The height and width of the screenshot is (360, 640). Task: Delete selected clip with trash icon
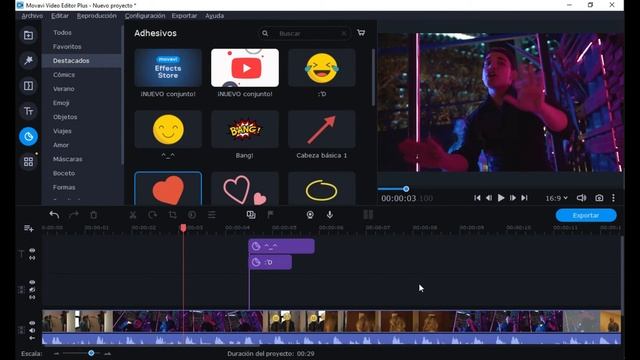[x=93, y=215]
